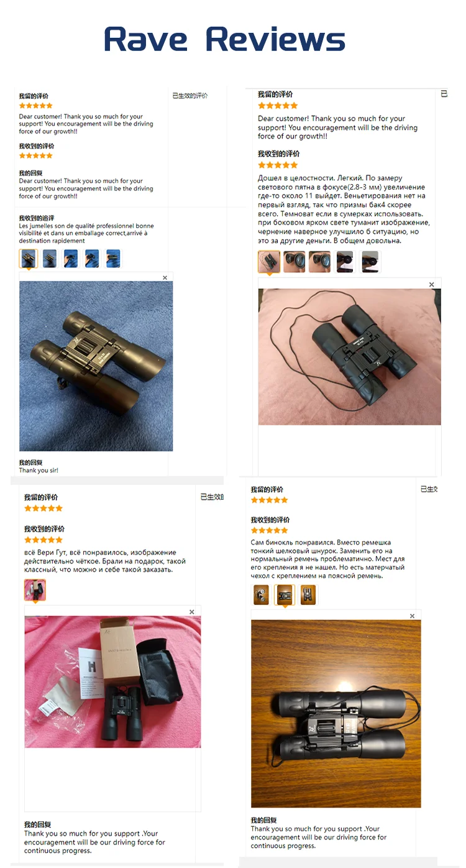Open first thumbnail in bottom-right review

261,595
